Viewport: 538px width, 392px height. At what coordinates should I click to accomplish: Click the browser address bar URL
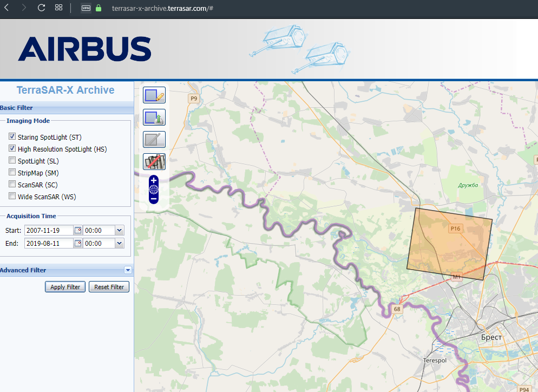pyautogui.click(x=162, y=8)
